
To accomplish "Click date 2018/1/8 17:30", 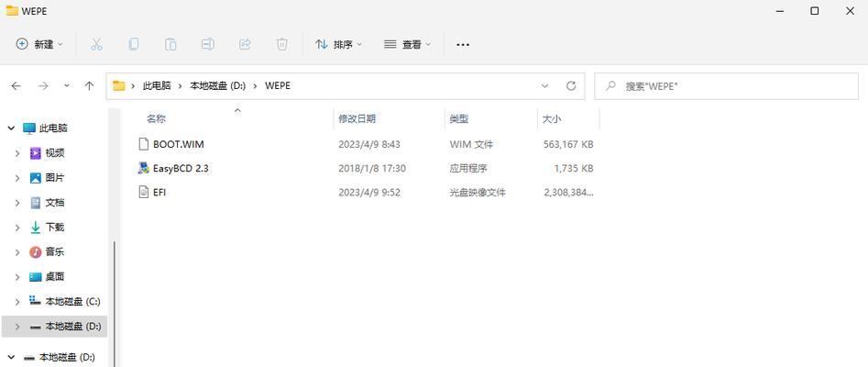I will (x=372, y=168).
